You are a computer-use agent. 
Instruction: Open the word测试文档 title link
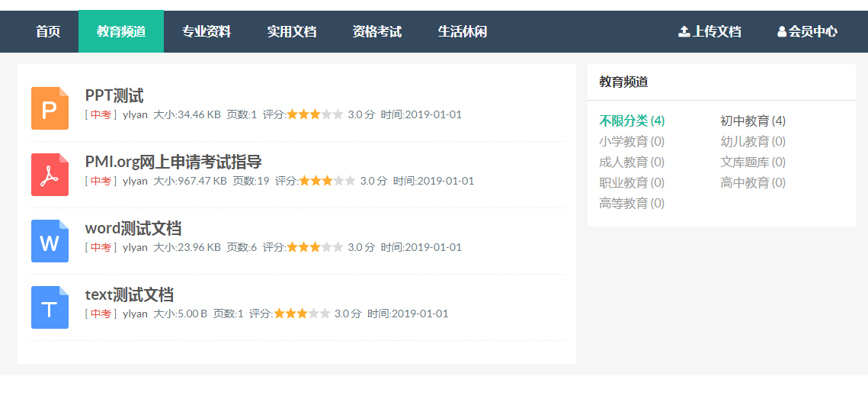pos(133,228)
